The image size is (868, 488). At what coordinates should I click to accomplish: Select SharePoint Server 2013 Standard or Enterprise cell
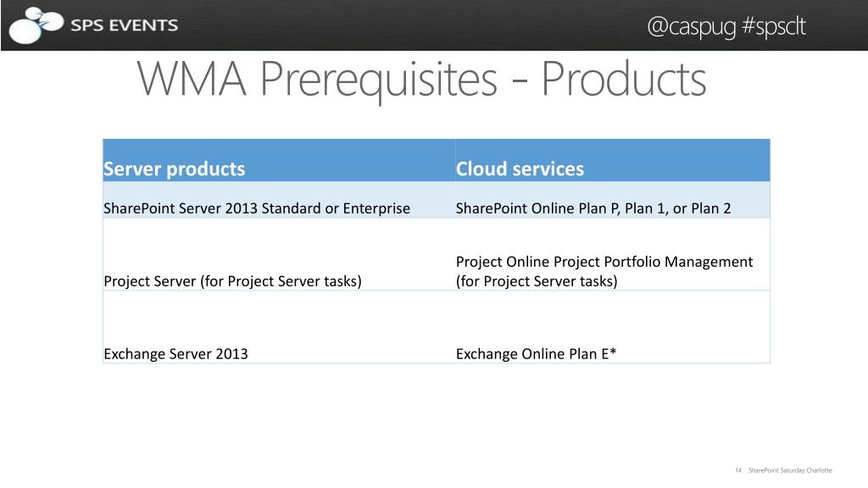click(x=257, y=208)
